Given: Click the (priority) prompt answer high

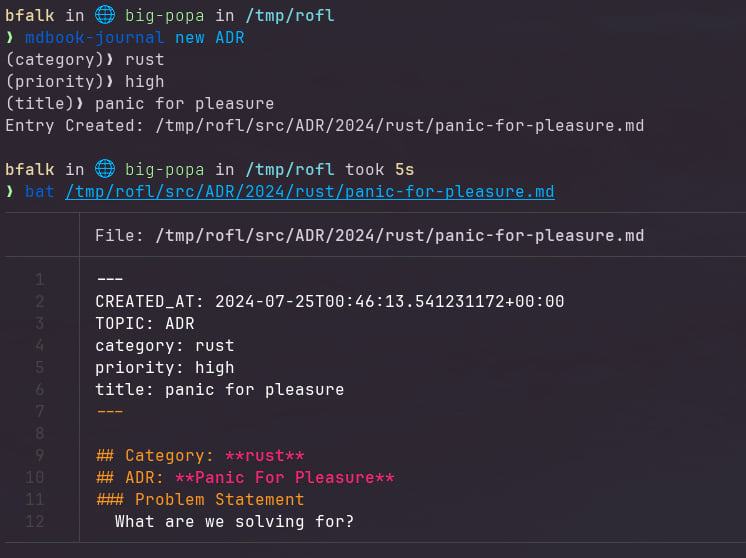Looking at the screenshot, I should tap(145, 82).
